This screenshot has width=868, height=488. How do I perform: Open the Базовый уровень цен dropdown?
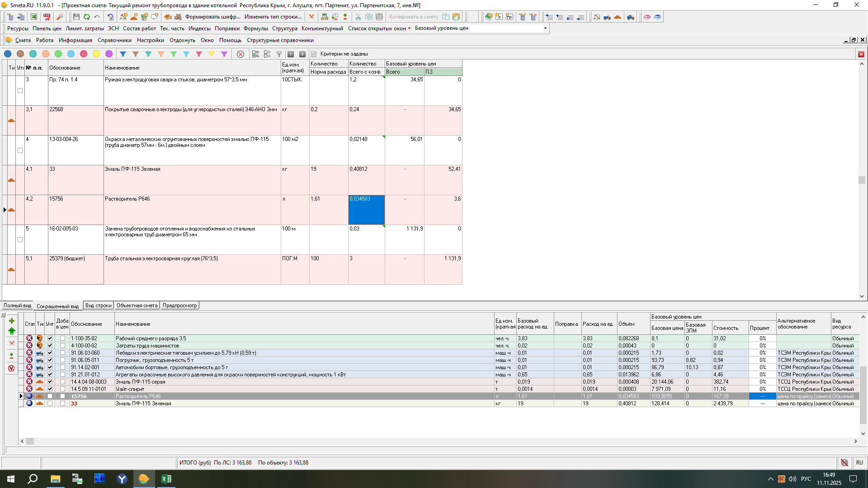pos(545,28)
